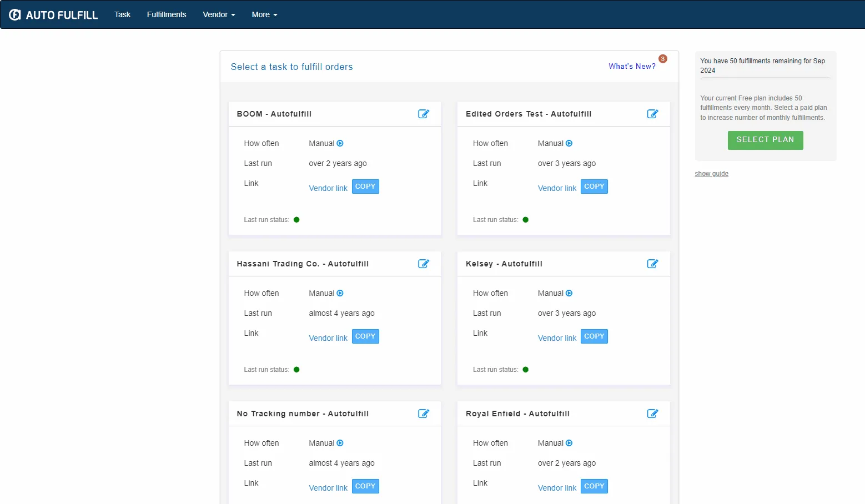Copy the BOOM vendor link

pos(365,187)
